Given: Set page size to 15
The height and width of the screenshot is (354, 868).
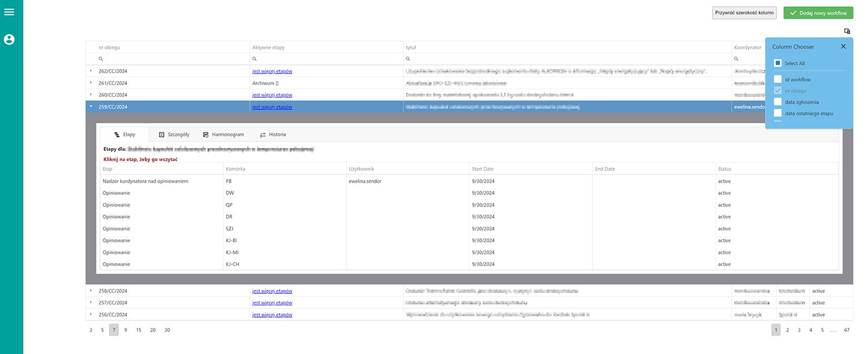Looking at the screenshot, I should point(139,330).
